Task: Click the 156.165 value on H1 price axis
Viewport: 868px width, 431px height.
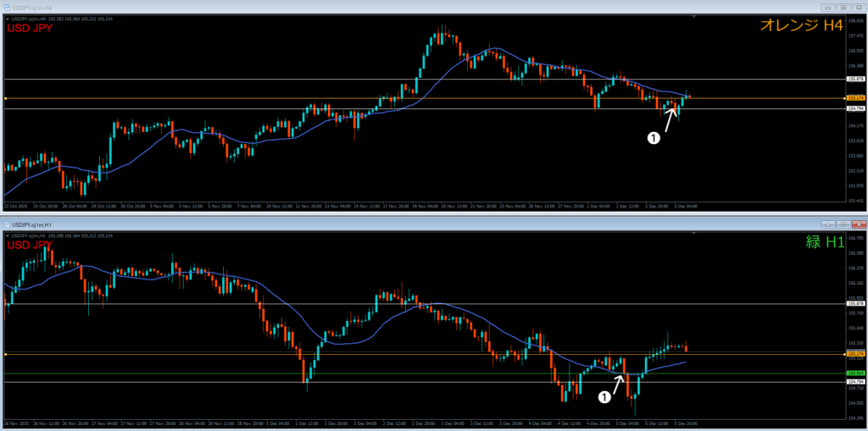Action: coord(856,283)
